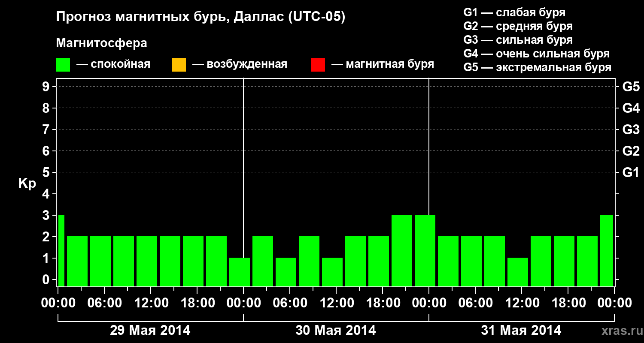Click the 'G1 — слабая буря' legend line
Screen dimensions: 644x343
(x=514, y=12)
